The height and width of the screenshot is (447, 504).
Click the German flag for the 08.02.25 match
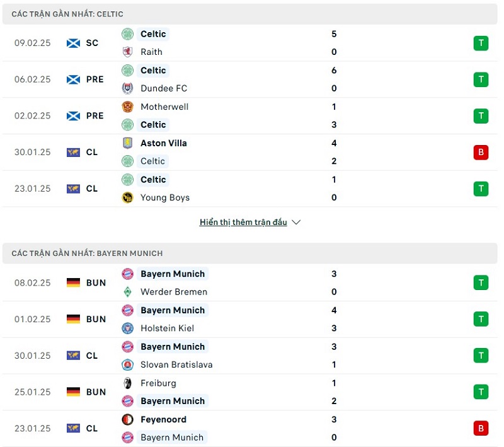click(74, 282)
